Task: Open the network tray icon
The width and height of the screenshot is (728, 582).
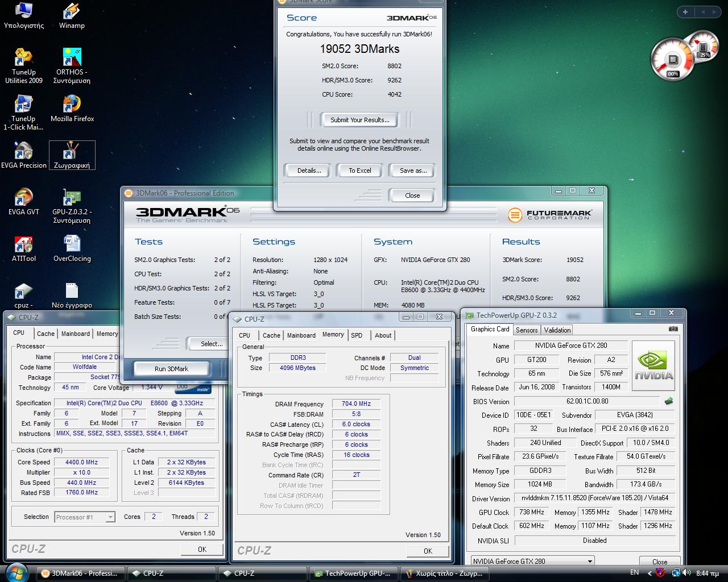Action: pos(676,573)
